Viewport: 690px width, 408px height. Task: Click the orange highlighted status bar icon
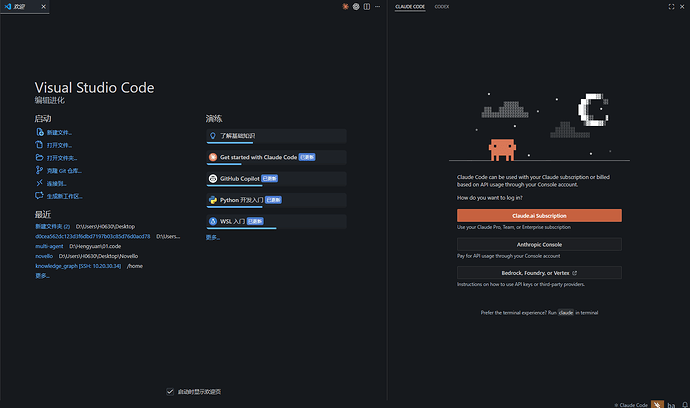657,404
